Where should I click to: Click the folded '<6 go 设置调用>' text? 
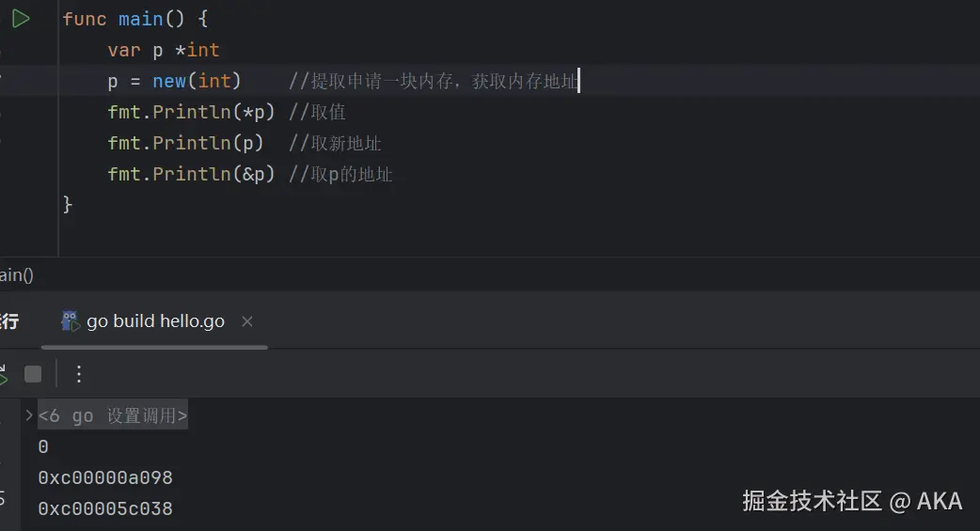(112, 415)
